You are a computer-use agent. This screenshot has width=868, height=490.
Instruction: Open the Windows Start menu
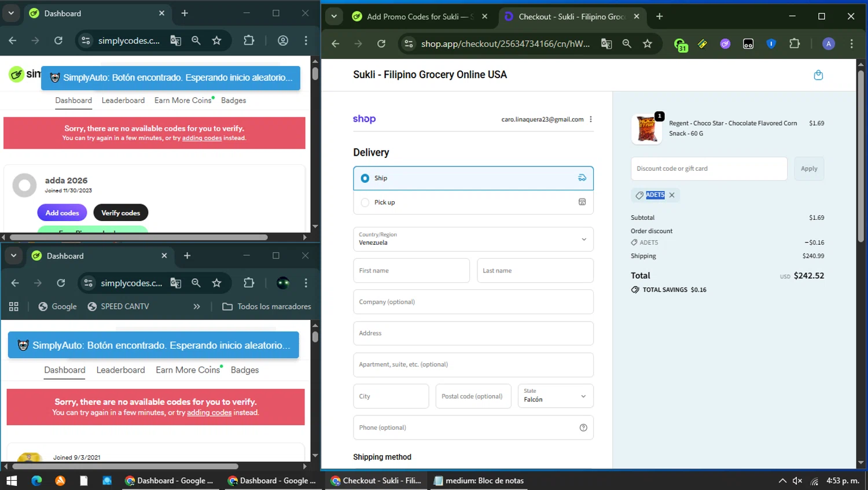pyautogui.click(x=12, y=481)
